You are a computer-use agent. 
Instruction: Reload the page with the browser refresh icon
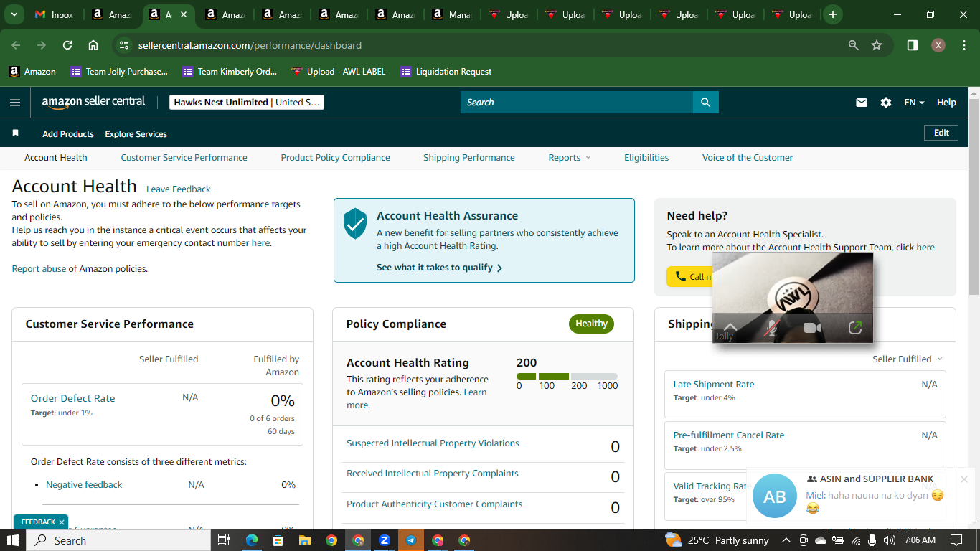tap(67, 45)
